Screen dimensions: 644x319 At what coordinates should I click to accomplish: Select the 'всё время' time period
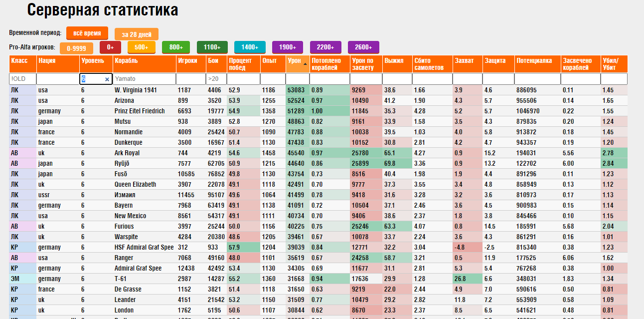(x=87, y=33)
